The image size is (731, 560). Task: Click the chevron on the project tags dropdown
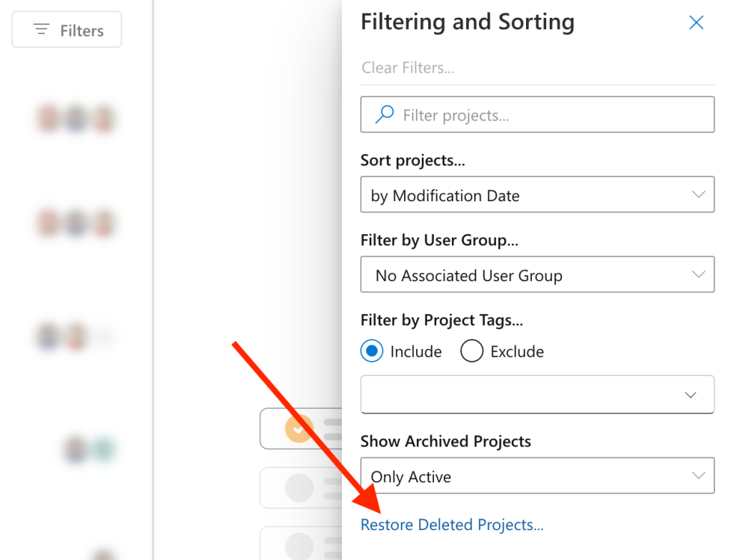click(690, 394)
